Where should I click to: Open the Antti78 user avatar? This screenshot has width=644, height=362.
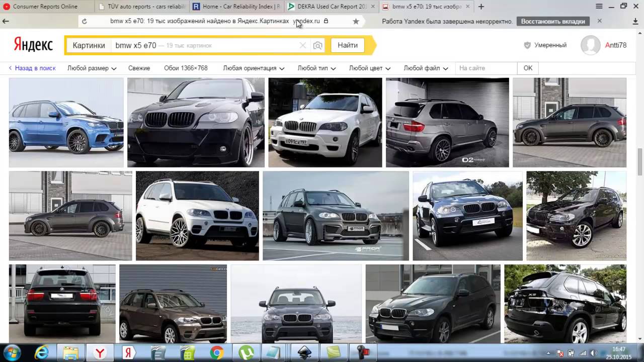tap(591, 45)
